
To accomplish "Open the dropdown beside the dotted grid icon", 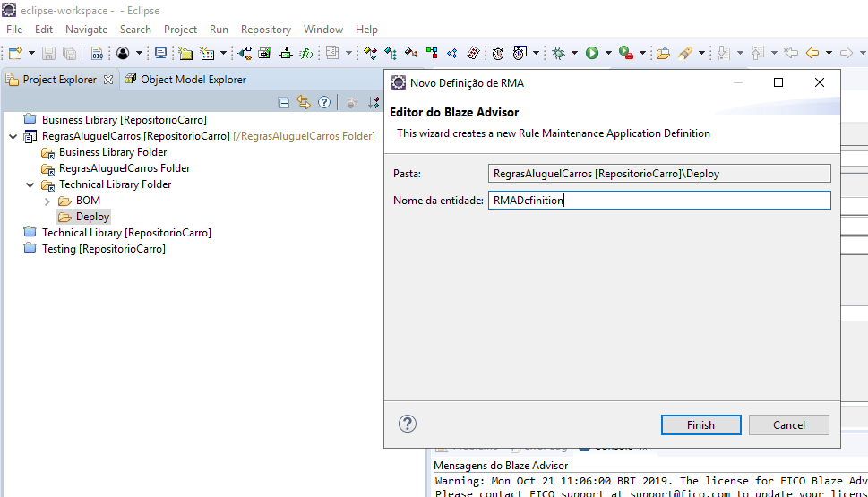I will pyautogui.click(x=223, y=53).
